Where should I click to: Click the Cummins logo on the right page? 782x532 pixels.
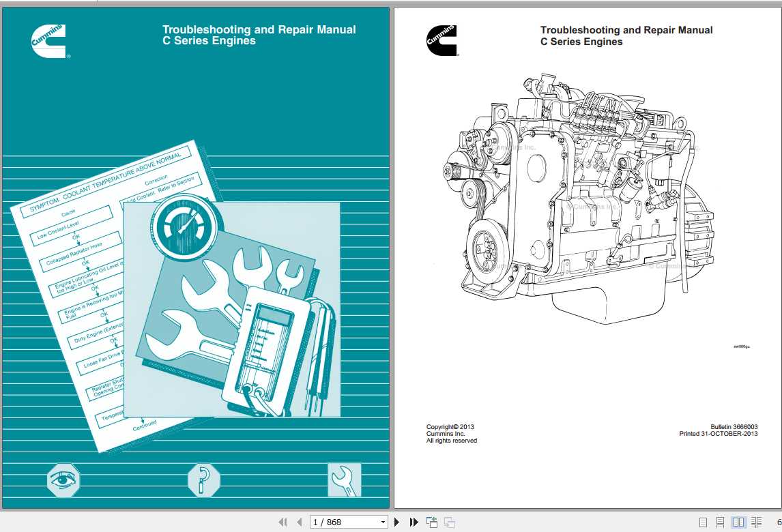click(442, 41)
